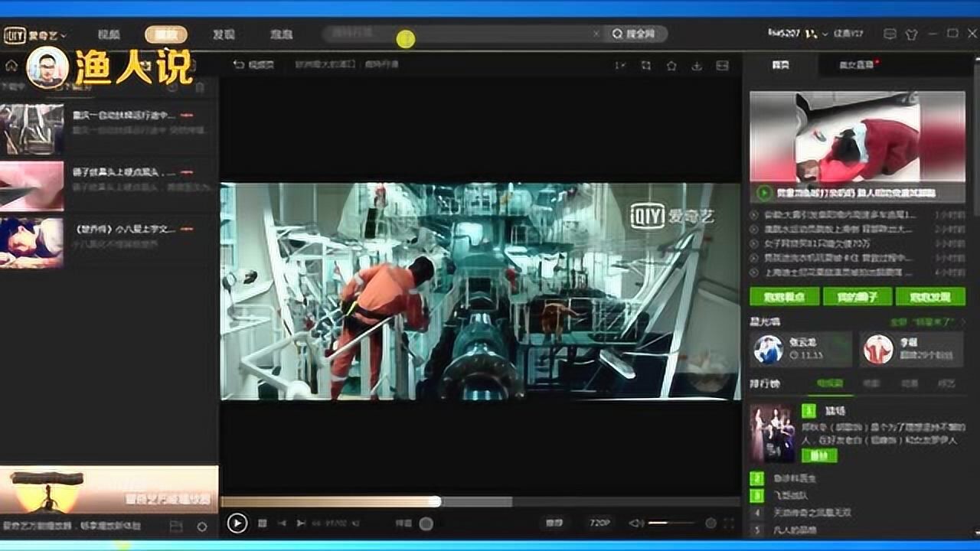Open the third playlist item thumbnail

32,243
